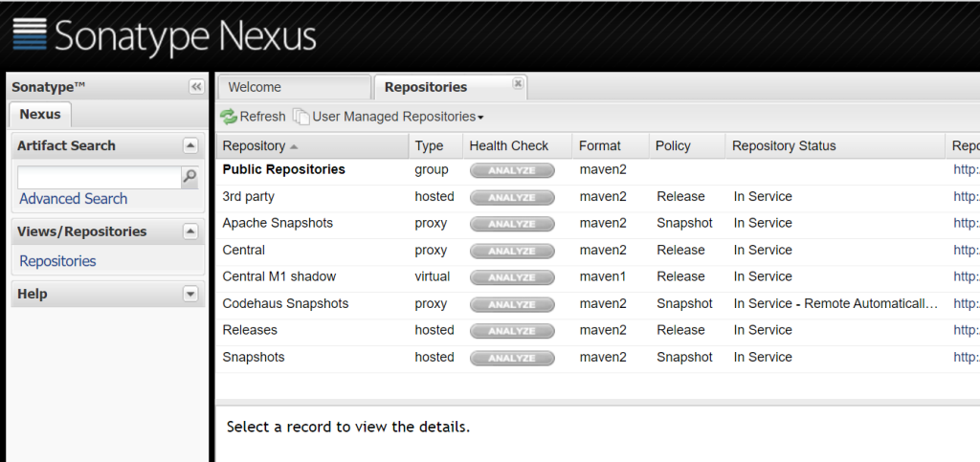The height and width of the screenshot is (462, 980).
Task: Click the Refresh icon in toolbar
Action: [x=229, y=117]
